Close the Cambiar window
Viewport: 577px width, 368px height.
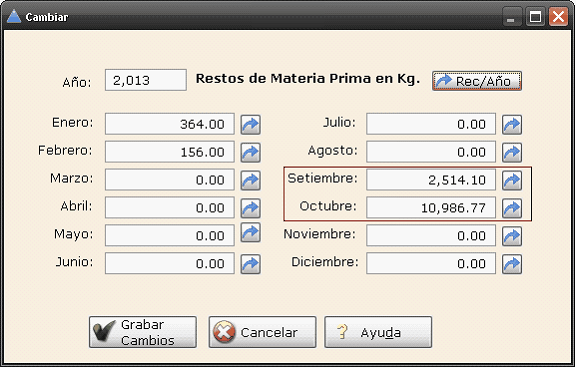click(558, 17)
